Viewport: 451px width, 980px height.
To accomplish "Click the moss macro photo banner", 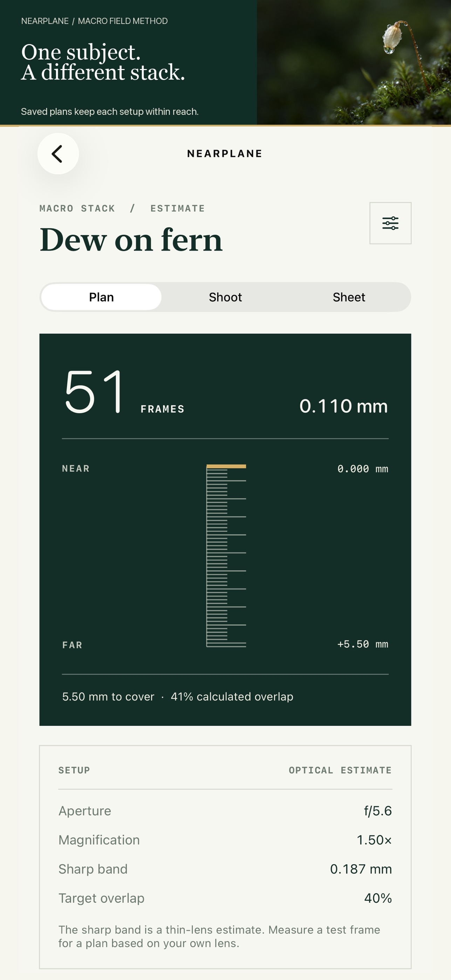I will (354, 62).
